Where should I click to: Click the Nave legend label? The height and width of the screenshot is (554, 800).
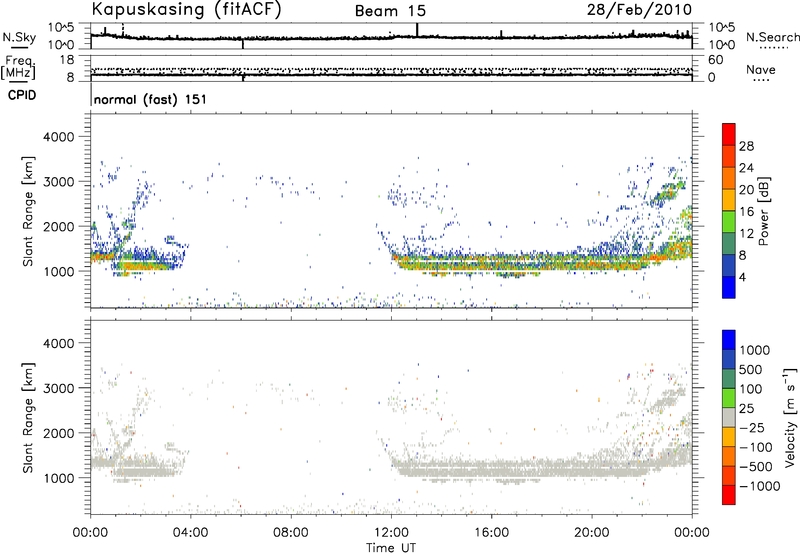click(761, 70)
